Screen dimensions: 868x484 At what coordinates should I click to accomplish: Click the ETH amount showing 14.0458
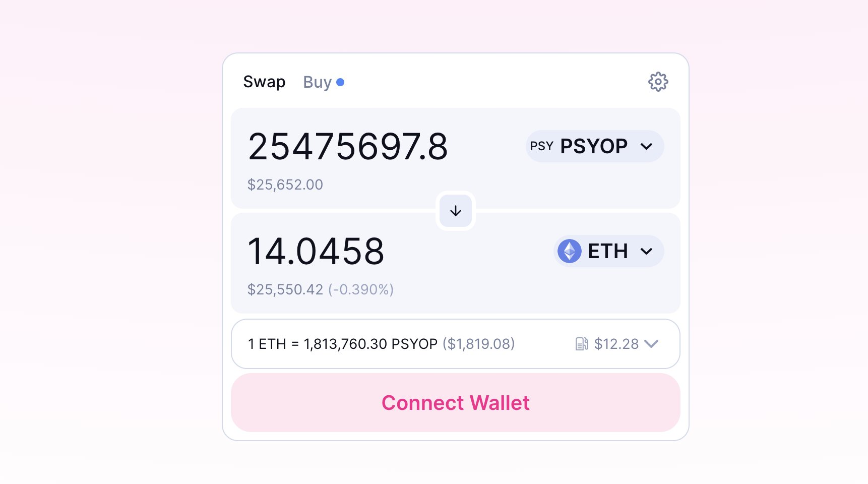pos(316,251)
